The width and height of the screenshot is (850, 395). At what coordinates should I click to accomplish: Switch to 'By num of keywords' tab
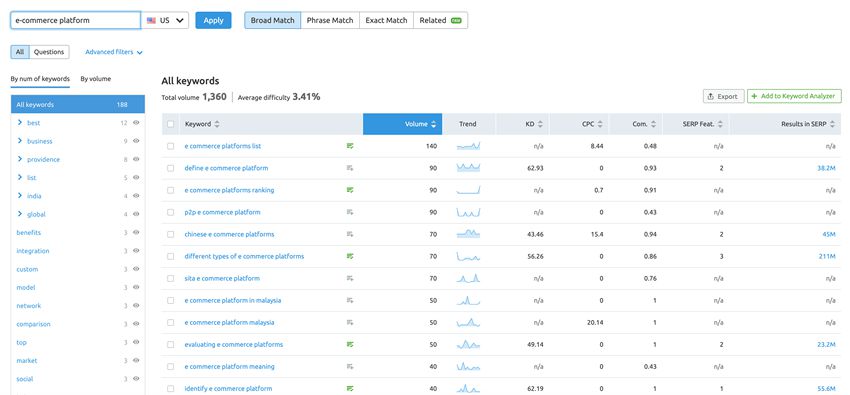coord(40,79)
